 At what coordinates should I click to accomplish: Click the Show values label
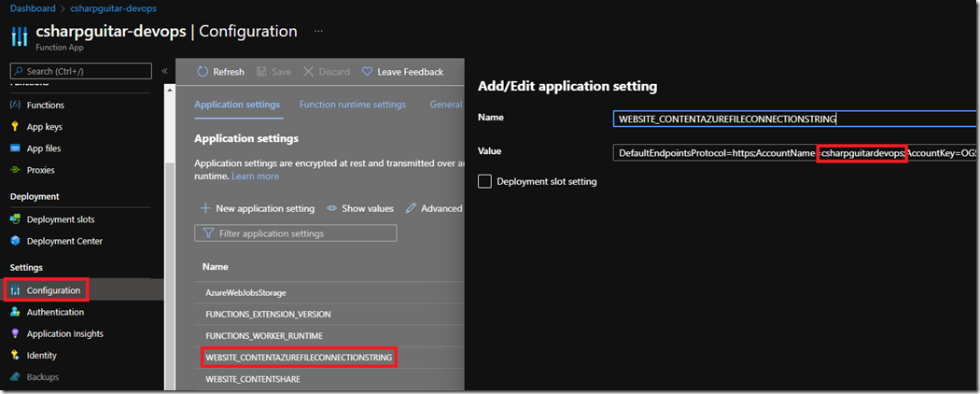tap(368, 208)
